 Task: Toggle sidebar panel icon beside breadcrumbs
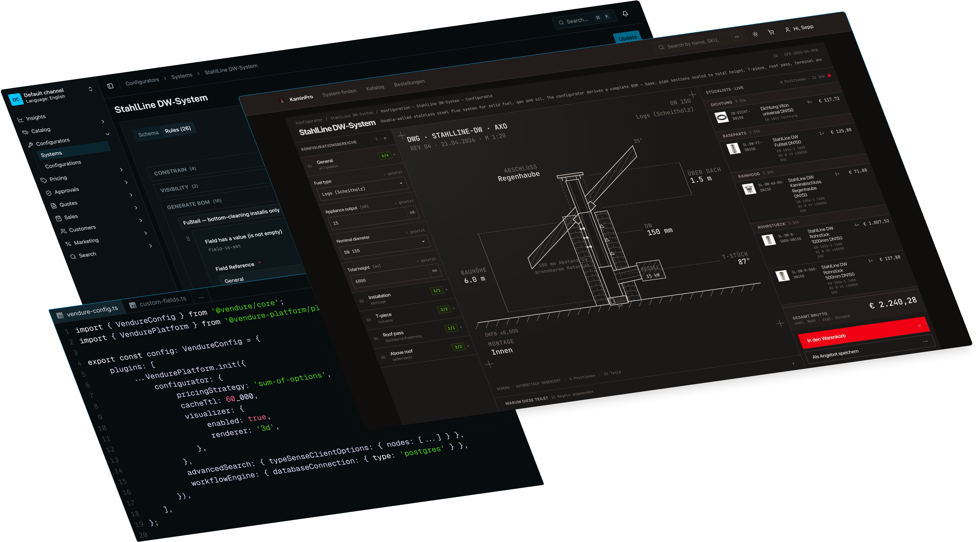pos(110,86)
